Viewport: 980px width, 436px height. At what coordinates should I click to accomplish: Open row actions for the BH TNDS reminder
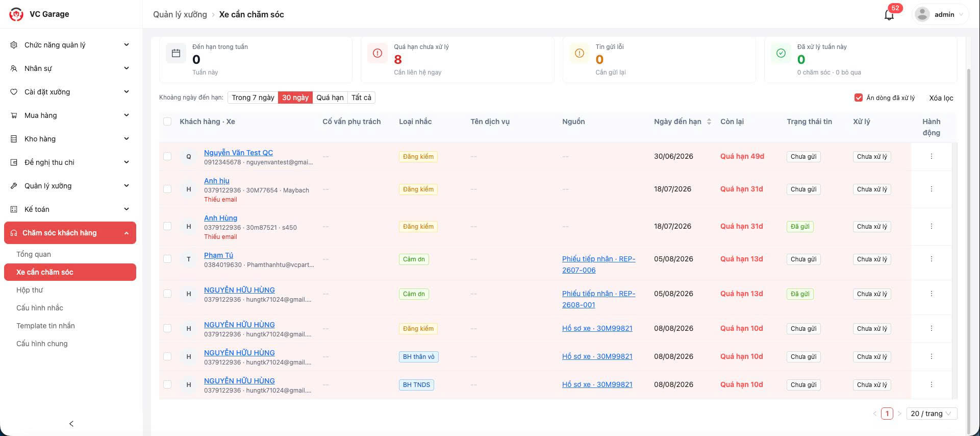click(932, 384)
